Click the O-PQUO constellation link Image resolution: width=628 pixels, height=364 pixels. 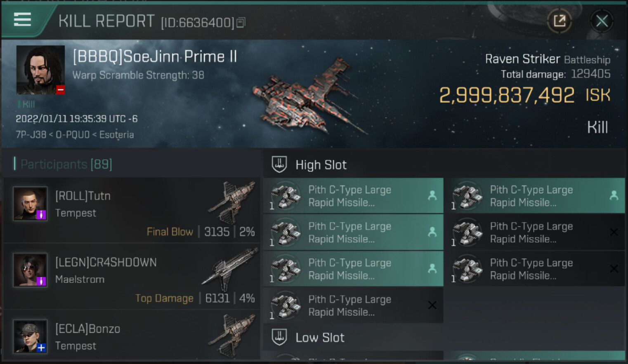click(73, 135)
